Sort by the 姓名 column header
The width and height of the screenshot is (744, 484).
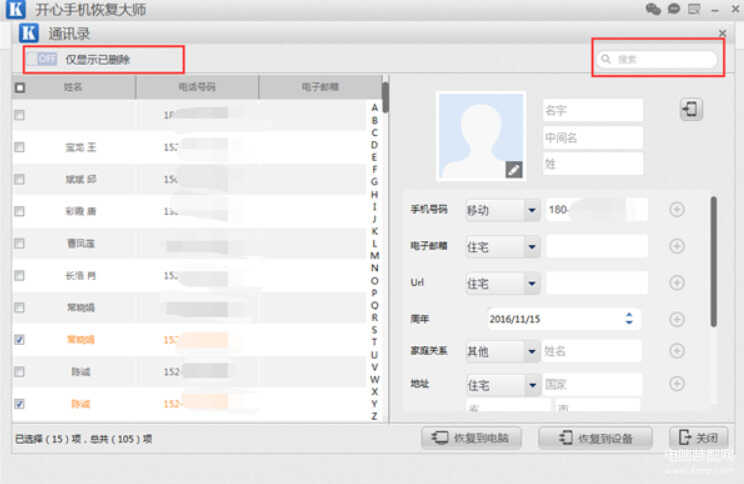tap(73, 87)
